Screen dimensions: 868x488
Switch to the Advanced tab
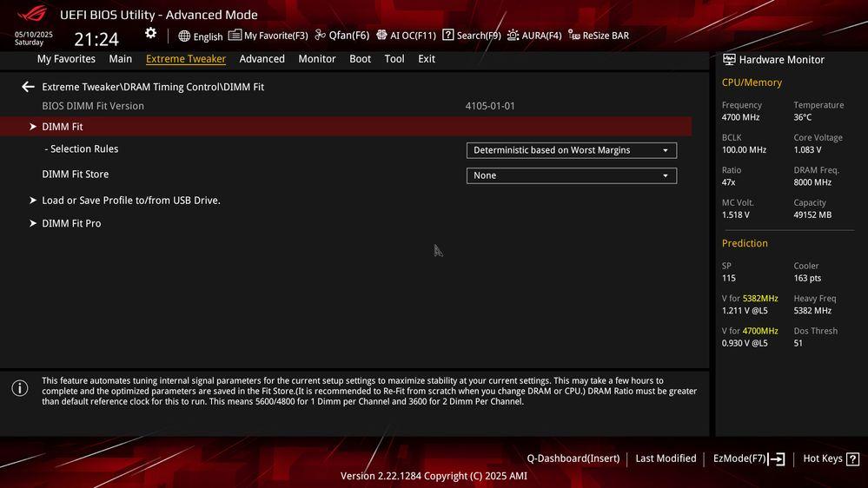click(x=262, y=59)
